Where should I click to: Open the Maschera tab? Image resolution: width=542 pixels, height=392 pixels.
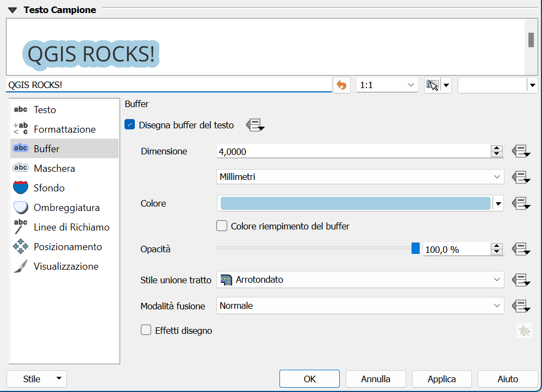pyautogui.click(x=64, y=169)
